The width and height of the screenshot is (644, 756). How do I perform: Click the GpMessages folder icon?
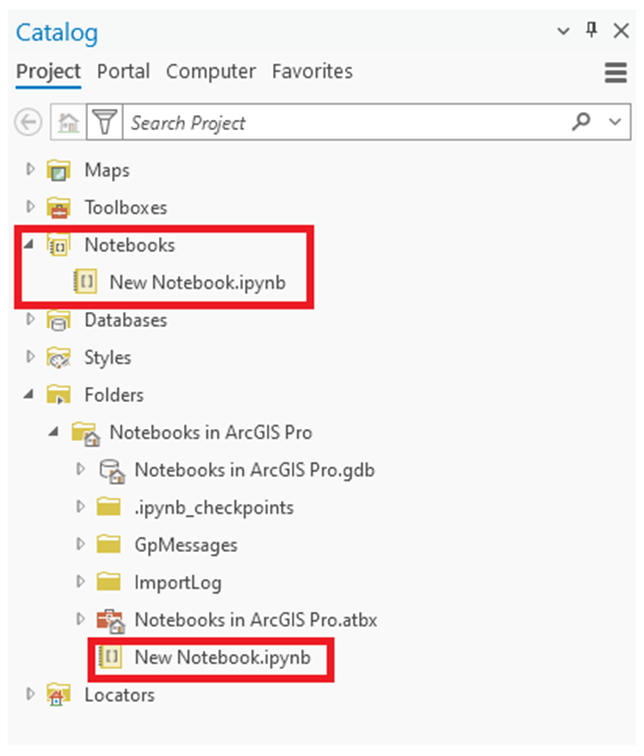pyautogui.click(x=108, y=544)
